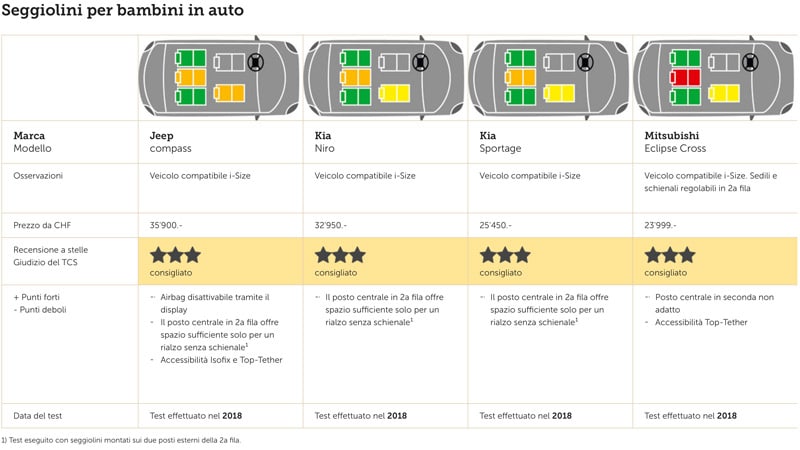Viewport: 800px width, 450px height.
Task: Click the green top rear seat in the Kia Sportage diagram
Action: (x=520, y=58)
